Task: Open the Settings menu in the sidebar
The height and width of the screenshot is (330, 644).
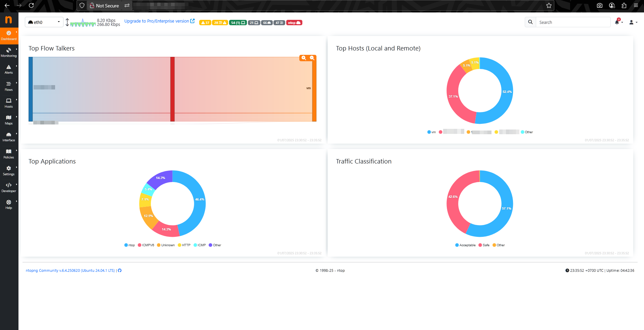Action: (x=9, y=171)
